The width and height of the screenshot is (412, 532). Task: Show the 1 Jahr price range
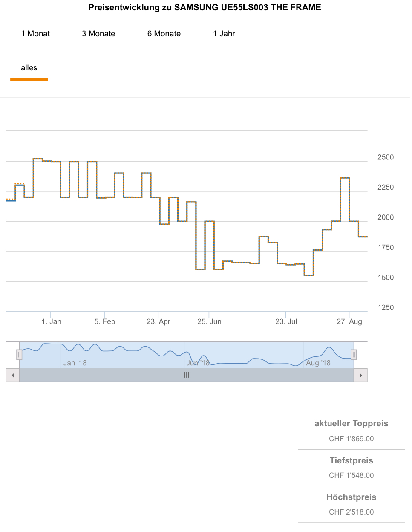(224, 34)
